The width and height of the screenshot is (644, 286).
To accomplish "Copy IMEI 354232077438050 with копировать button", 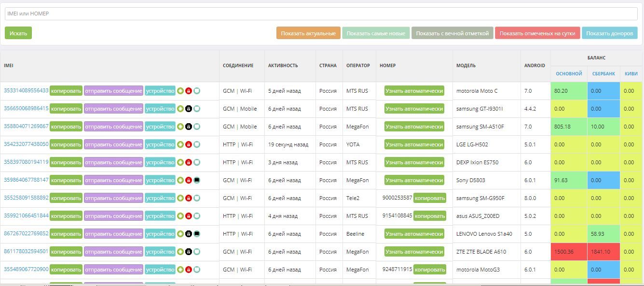I will (x=66, y=144).
